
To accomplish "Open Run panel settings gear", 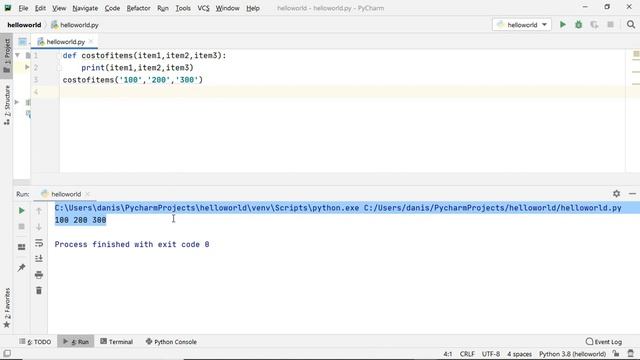I will (x=616, y=194).
